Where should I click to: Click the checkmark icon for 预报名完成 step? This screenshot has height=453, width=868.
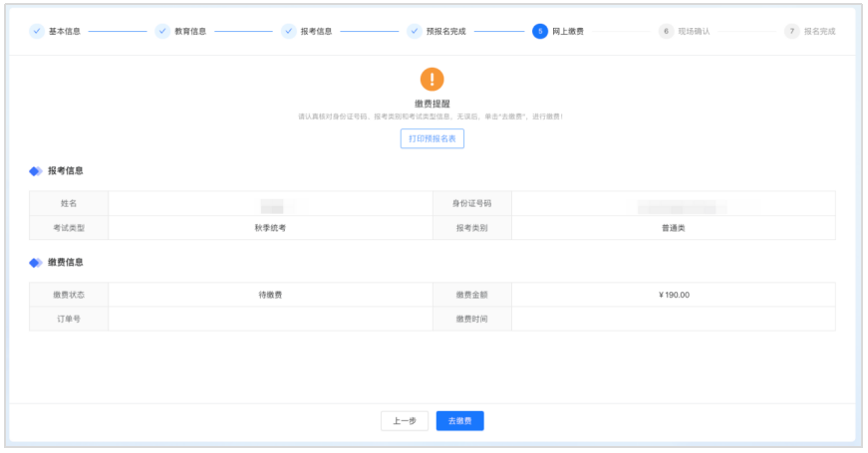click(x=414, y=31)
